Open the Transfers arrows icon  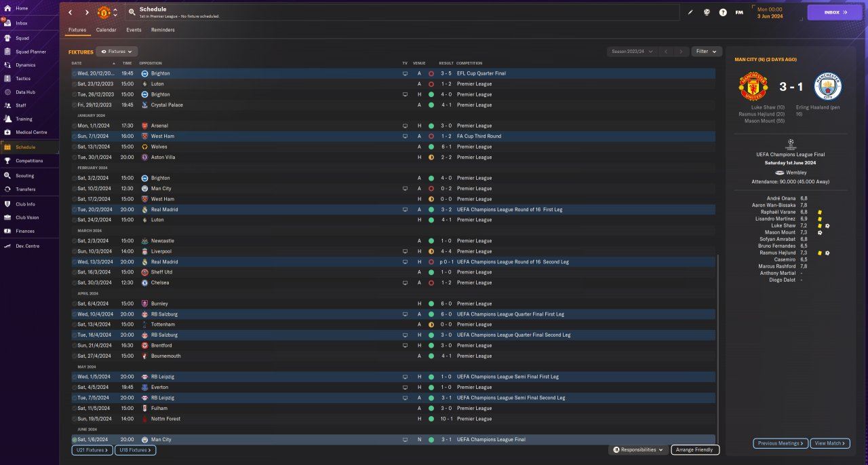click(7, 189)
